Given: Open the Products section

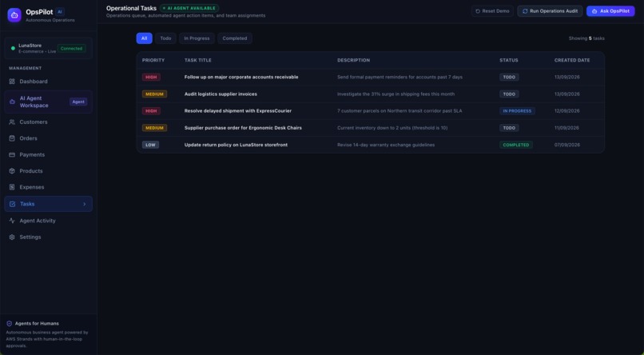Looking at the screenshot, I should pos(49,171).
